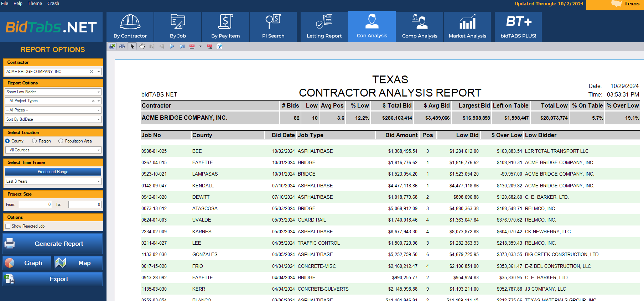Click the GUARD RAIL job type cell
This screenshot has height=301, width=644.
(312, 220)
